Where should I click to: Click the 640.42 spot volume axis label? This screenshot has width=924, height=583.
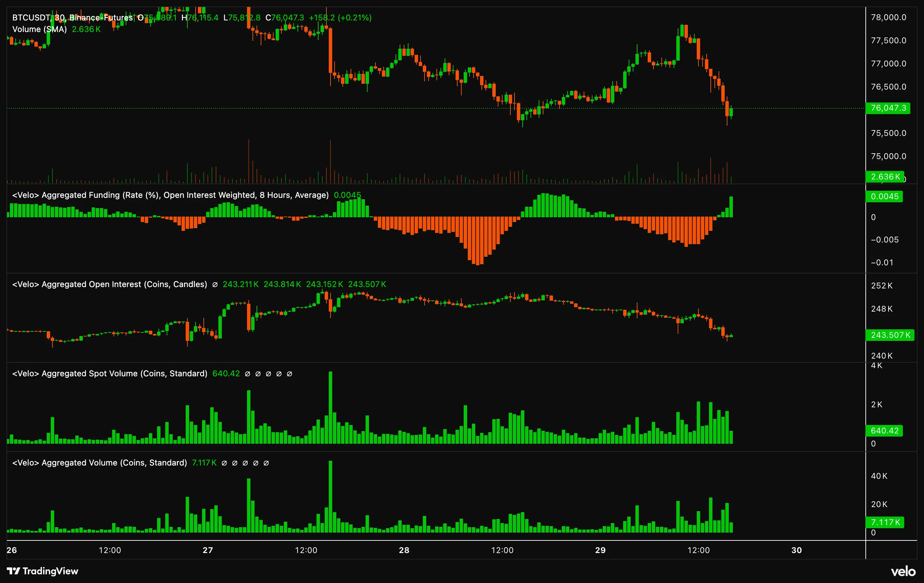884,430
